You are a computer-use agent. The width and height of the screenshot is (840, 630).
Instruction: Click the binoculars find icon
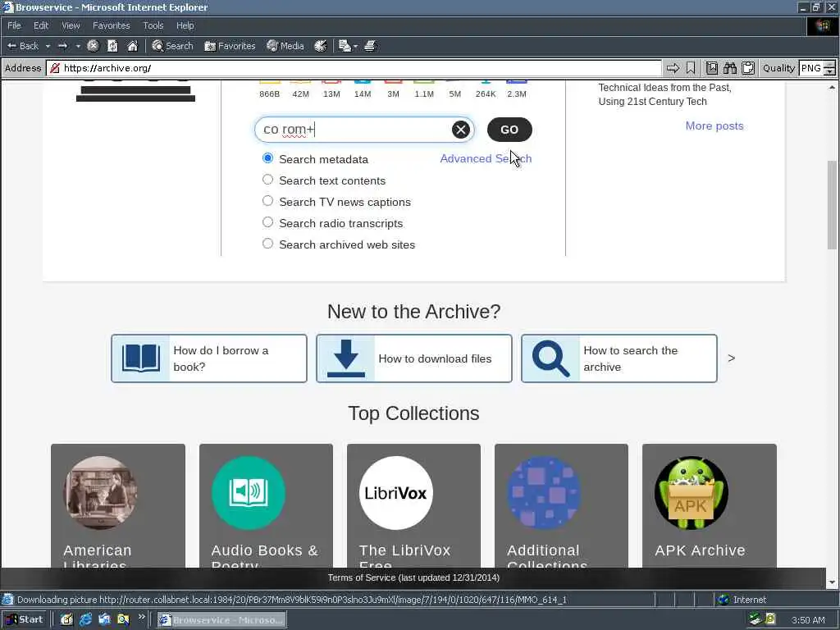coord(729,68)
